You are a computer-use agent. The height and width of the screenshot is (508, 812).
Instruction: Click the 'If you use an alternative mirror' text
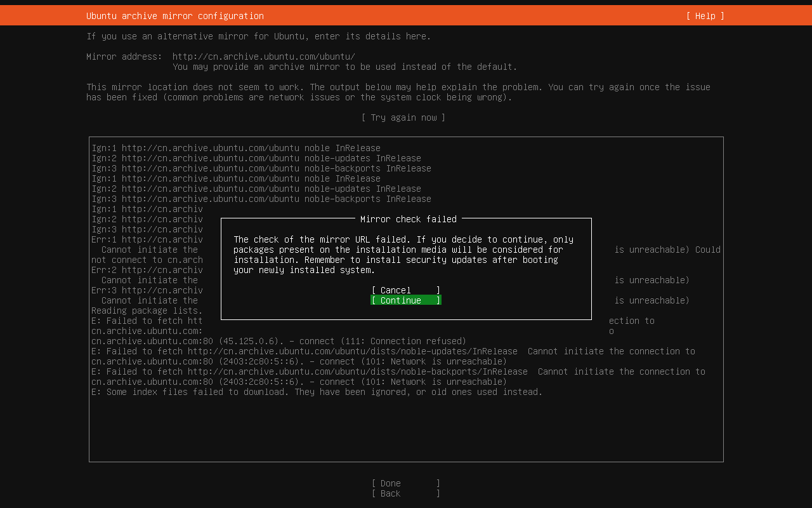pos(258,36)
